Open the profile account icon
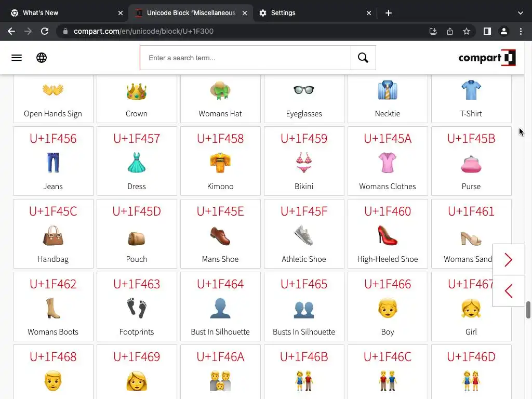532x399 pixels. point(503,31)
